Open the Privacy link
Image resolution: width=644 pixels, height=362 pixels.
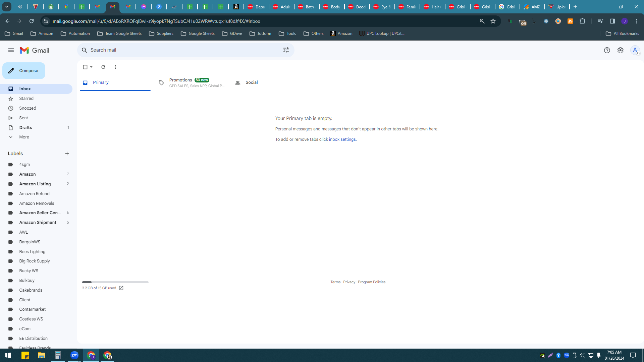pos(349,282)
